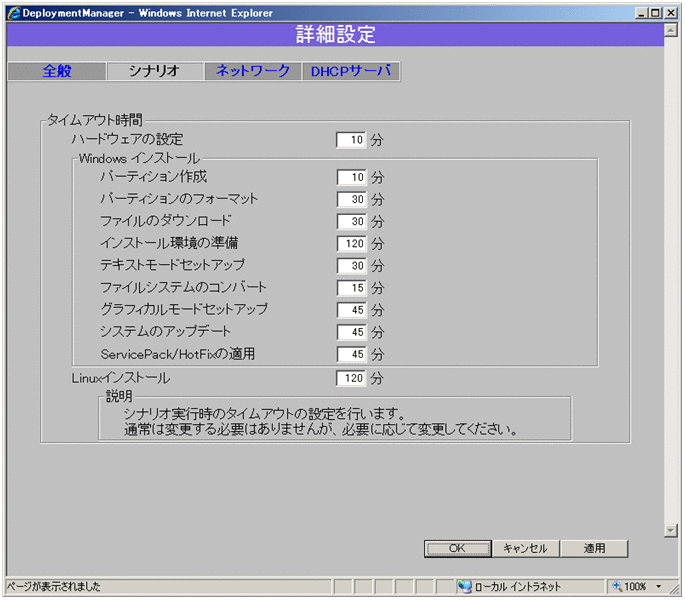Click the 詳細設定 heading text

click(336, 34)
